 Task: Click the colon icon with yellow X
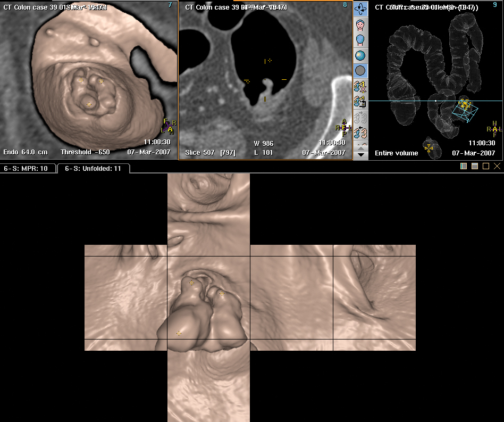click(x=361, y=86)
